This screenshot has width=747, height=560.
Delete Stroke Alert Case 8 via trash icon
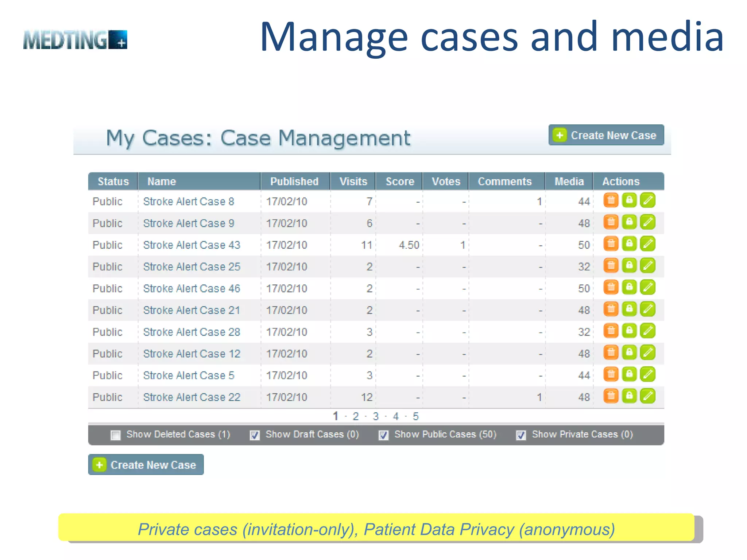click(611, 200)
